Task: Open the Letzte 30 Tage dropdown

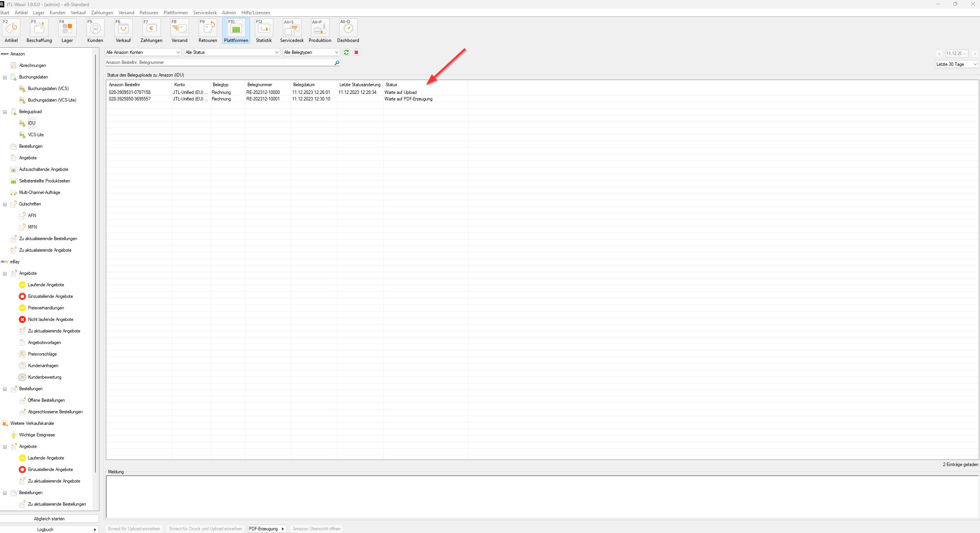Action: coord(957,64)
